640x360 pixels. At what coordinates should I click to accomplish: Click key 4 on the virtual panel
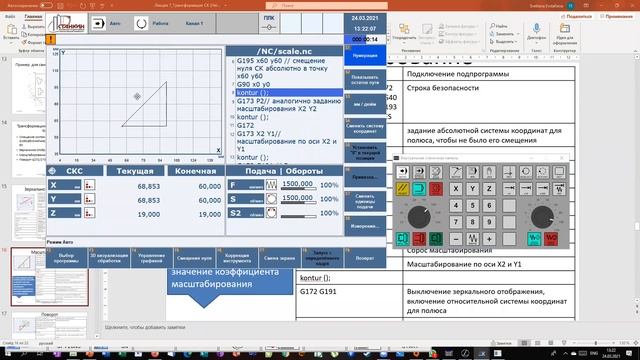tap(456, 205)
